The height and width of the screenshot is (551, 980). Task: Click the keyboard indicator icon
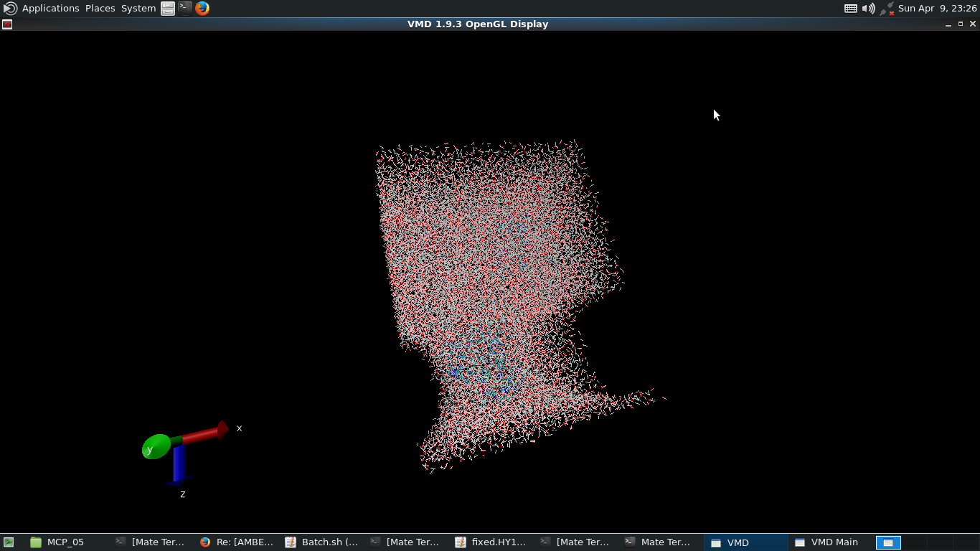850,9
